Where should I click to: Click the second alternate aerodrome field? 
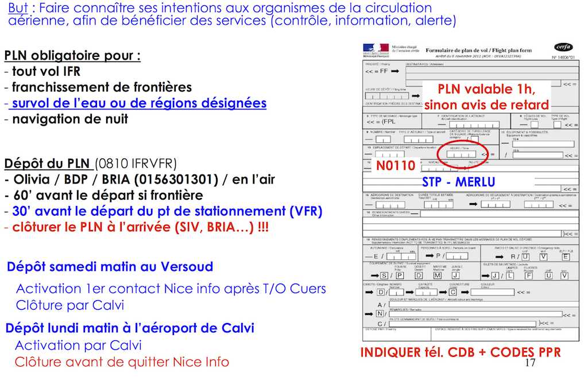click(539, 205)
